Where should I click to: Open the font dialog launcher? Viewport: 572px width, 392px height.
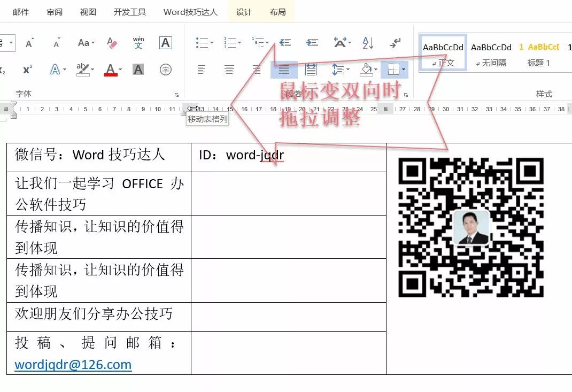(176, 95)
